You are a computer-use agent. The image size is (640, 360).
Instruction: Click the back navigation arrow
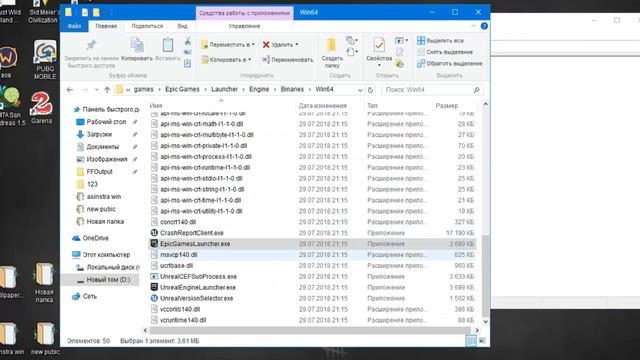click(x=70, y=89)
